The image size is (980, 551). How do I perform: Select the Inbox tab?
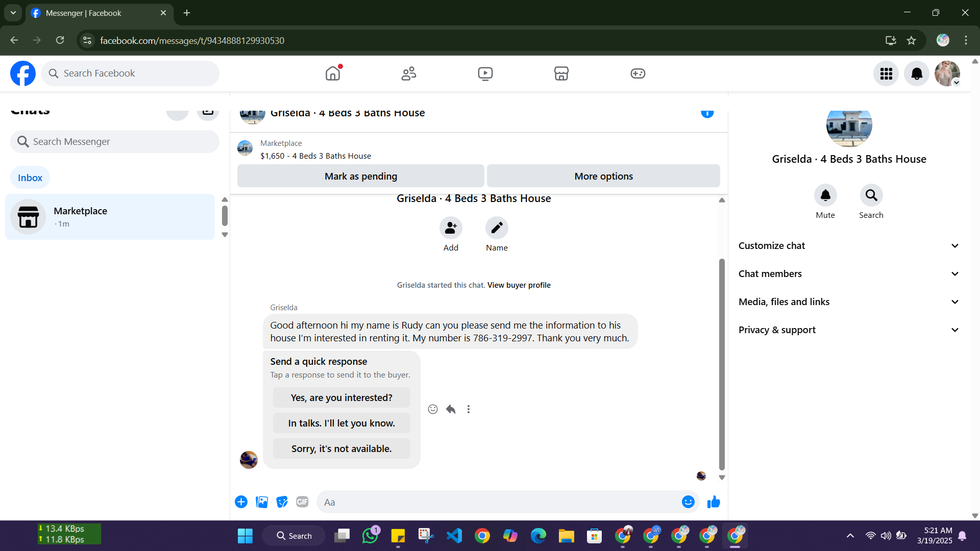point(30,178)
